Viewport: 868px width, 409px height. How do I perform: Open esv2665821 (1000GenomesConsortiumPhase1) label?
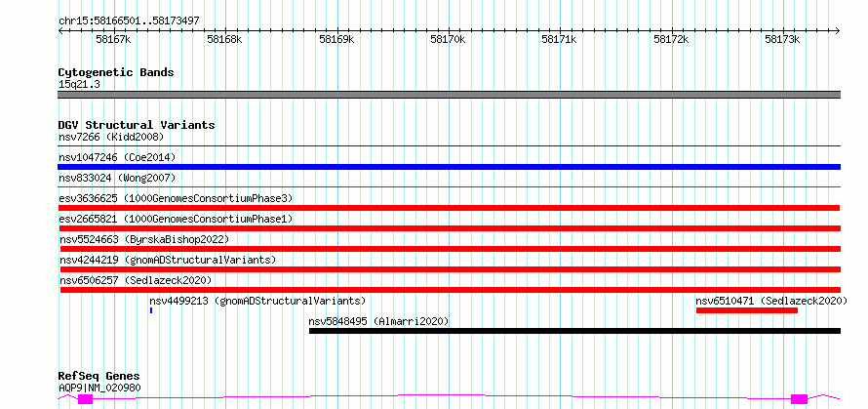pos(176,219)
